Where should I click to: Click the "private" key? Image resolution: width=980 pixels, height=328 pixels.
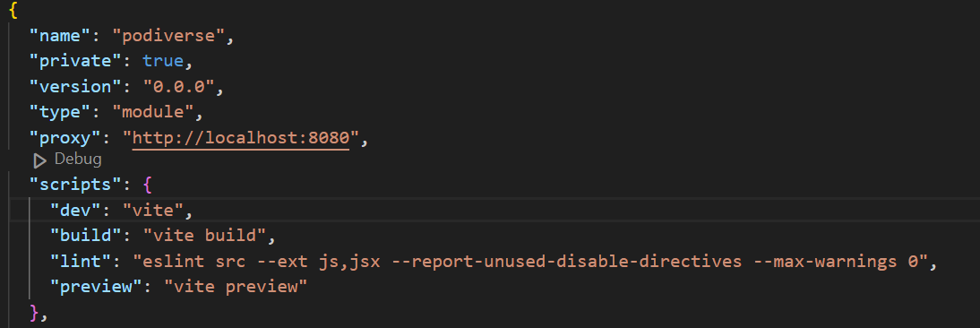[x=76, y=61]
